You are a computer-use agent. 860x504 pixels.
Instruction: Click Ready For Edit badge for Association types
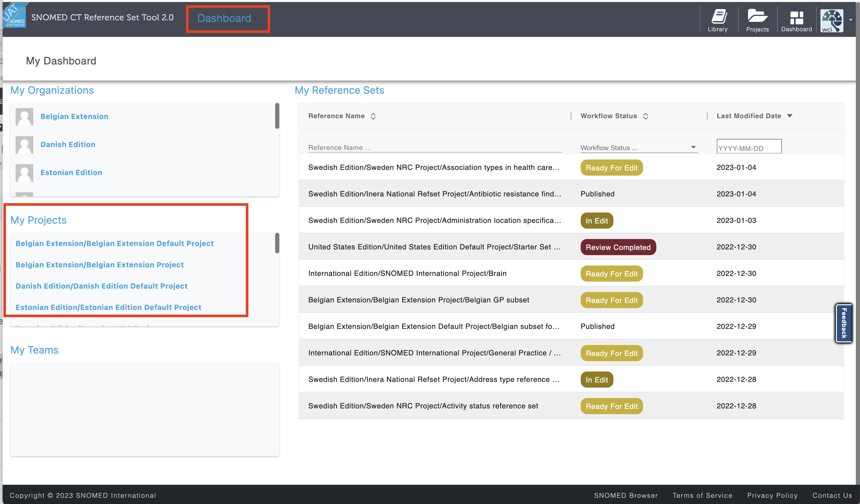point(612,168)
